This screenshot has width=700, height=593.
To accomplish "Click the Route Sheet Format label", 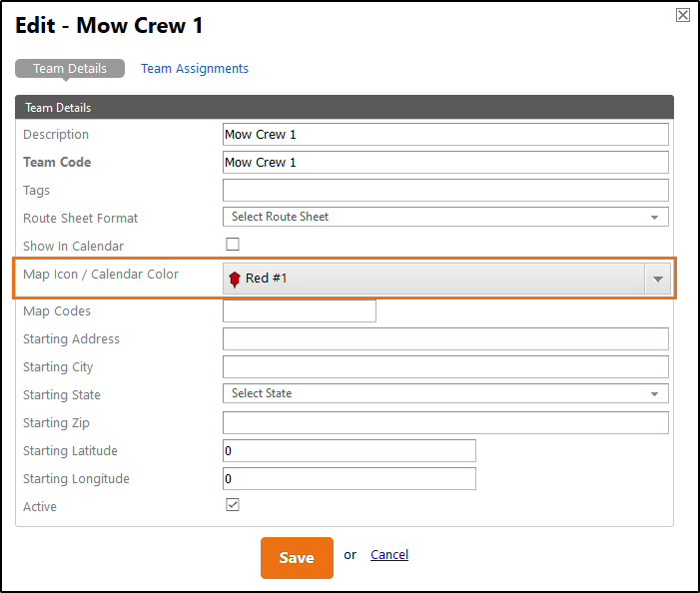I will pyautogui.click(x=80, y=219).
